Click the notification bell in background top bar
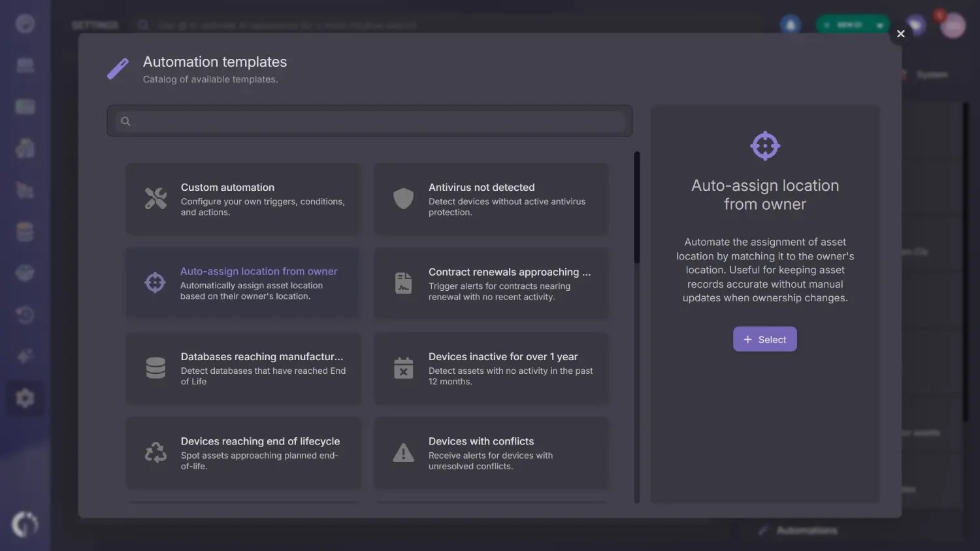Viewport: 980px width, 551px height. [x=791, y=25]
